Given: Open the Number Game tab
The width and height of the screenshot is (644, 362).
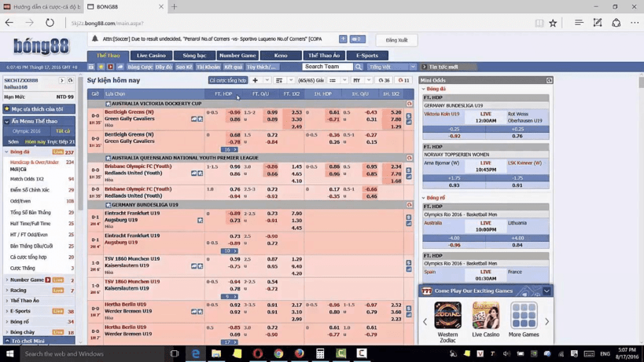Looking at the screenshot, I should pos(237,56).
